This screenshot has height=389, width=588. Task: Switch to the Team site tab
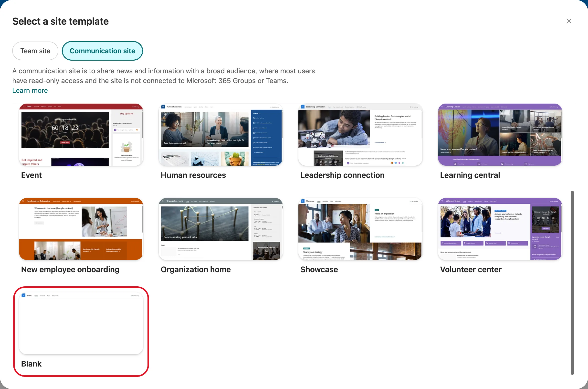point(35,51)
